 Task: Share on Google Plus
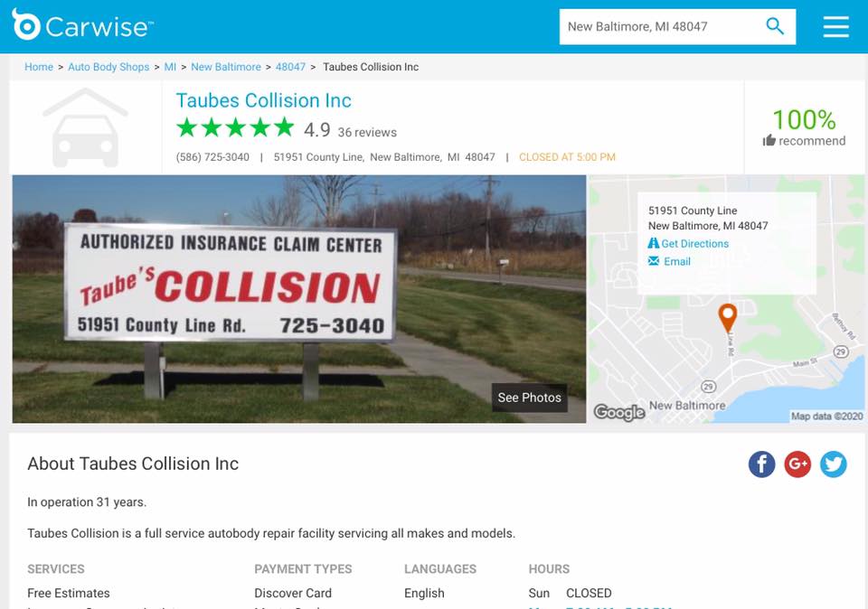[x=797, y=464]
